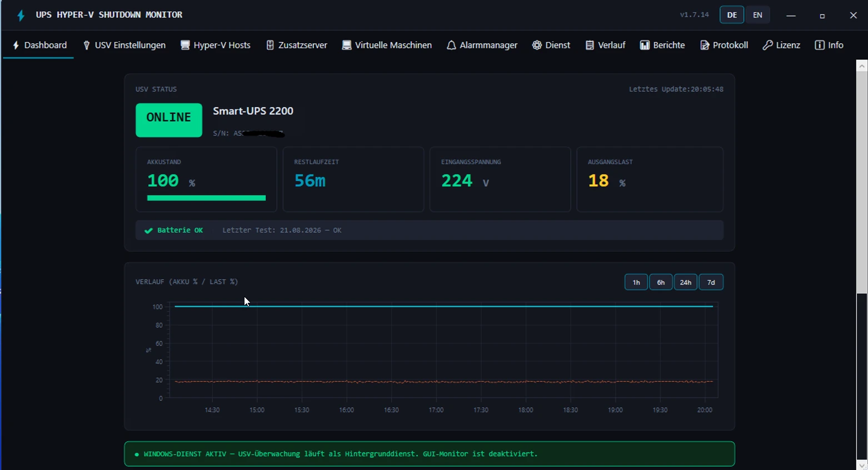Click the lightning bolt app logo
Screen dimensions: 868x470
click(21, 16)
